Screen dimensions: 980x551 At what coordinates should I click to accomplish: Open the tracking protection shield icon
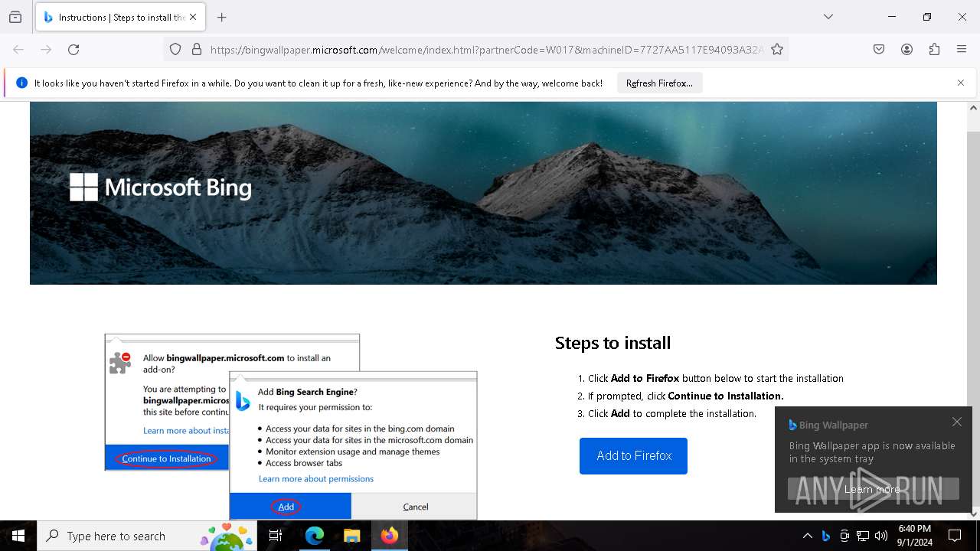[175, 49]
